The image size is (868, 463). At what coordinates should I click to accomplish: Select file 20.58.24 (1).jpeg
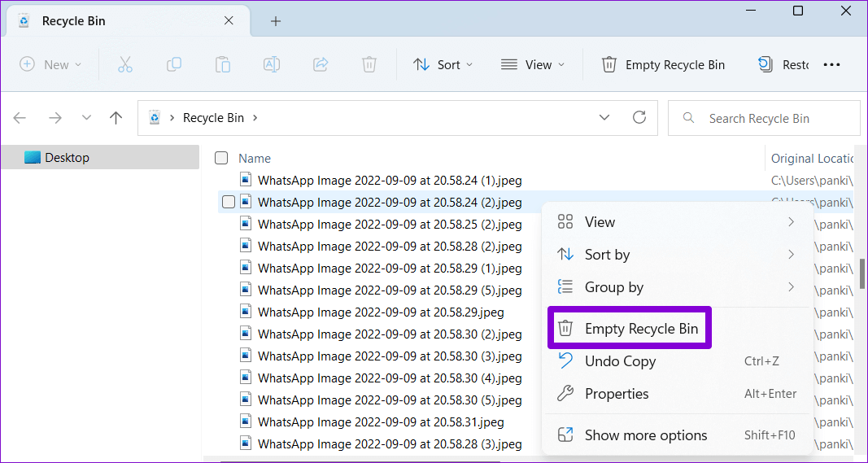(390, 180)
